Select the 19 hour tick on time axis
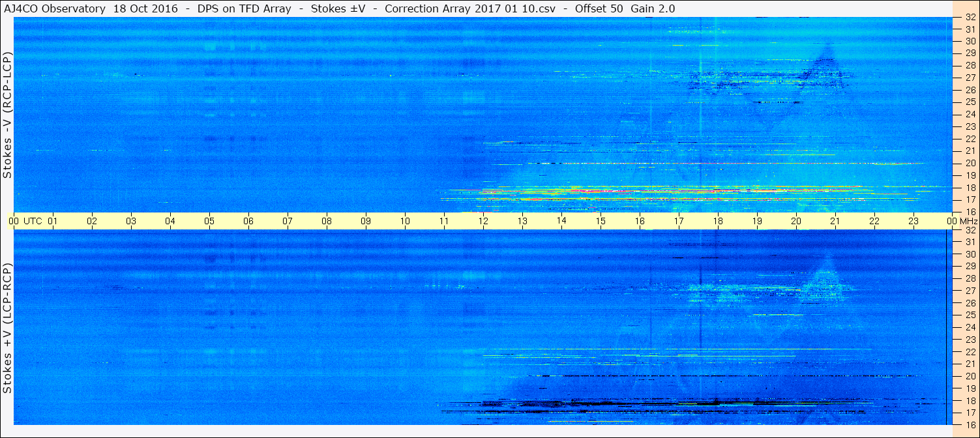 click(757, 221)
